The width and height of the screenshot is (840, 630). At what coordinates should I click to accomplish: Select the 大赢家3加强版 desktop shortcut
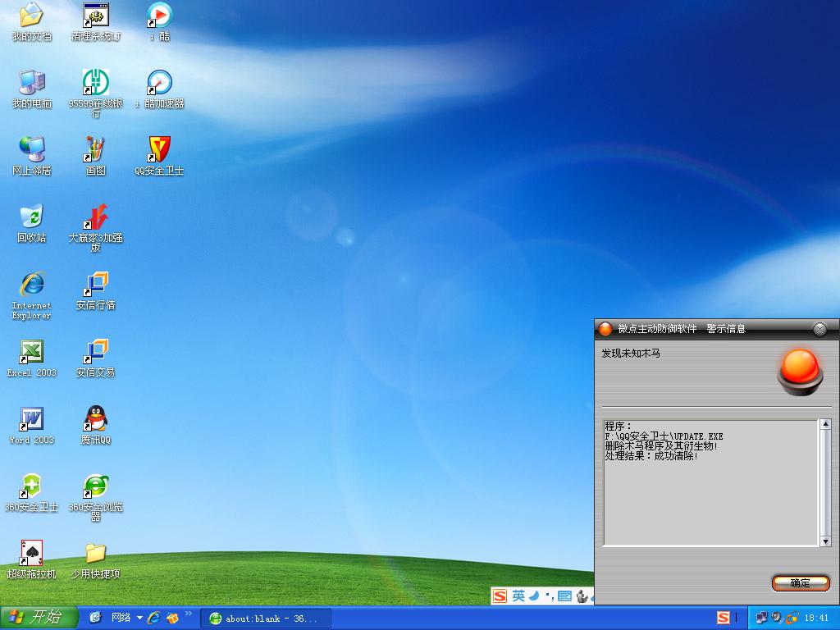[x=96, y=228]
